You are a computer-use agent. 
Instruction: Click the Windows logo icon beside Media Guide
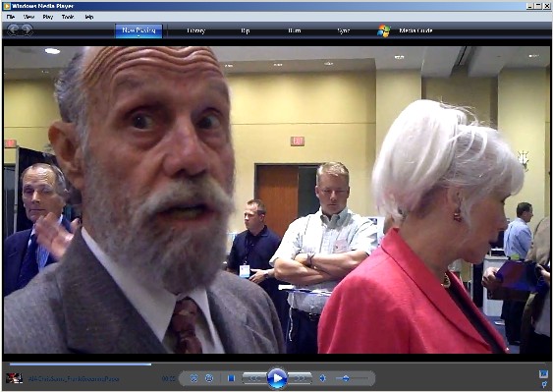[x=384, y=30]
